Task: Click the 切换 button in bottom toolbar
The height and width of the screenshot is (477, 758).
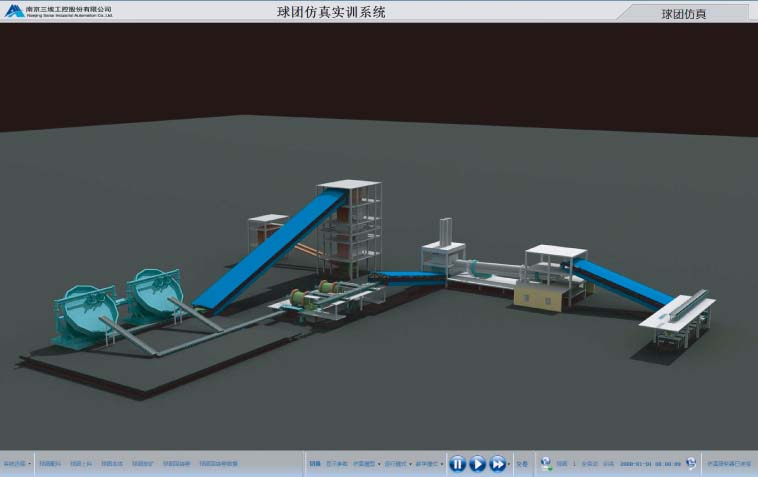Action: 314,464
